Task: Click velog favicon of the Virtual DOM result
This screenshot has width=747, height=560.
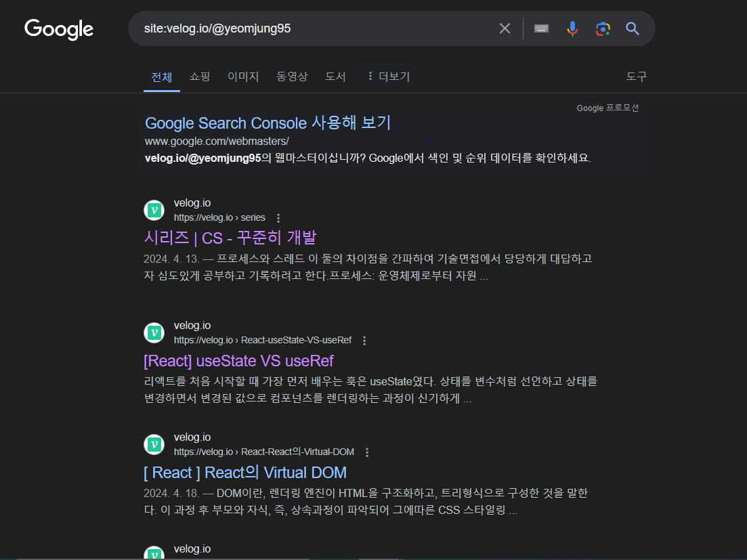Action: (x=154, y=444)
